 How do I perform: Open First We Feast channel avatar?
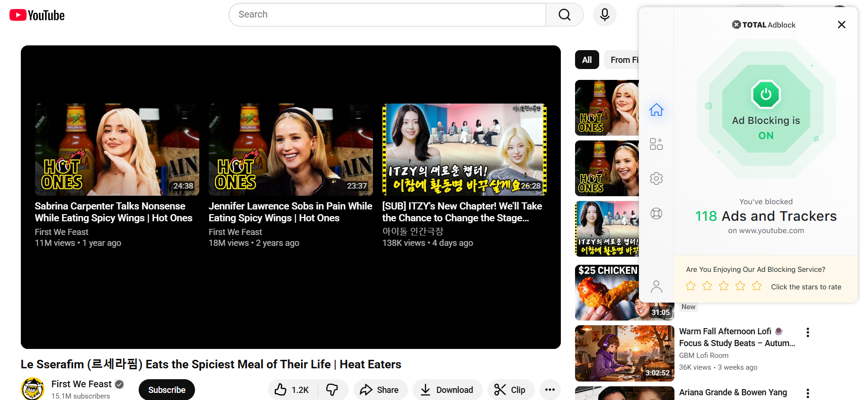(x=33, y=389)
